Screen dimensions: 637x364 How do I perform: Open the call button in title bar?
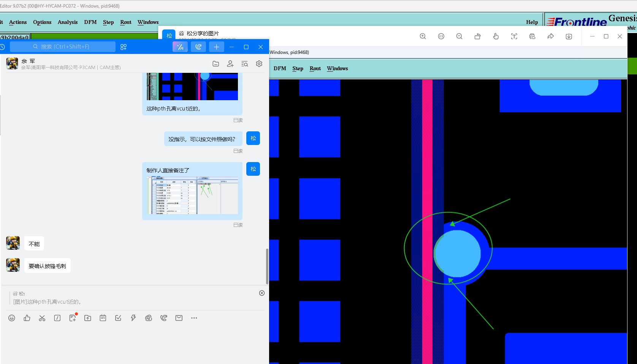coord(198,47)
